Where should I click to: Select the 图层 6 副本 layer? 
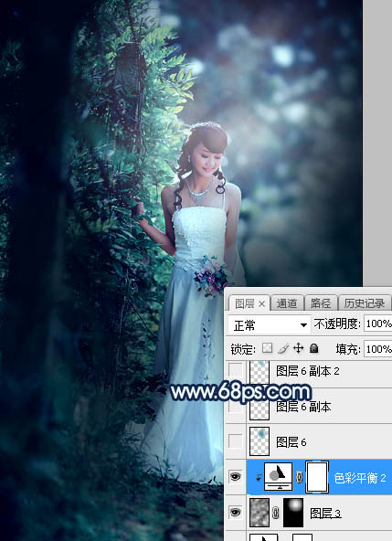click(x=319, y=407)
